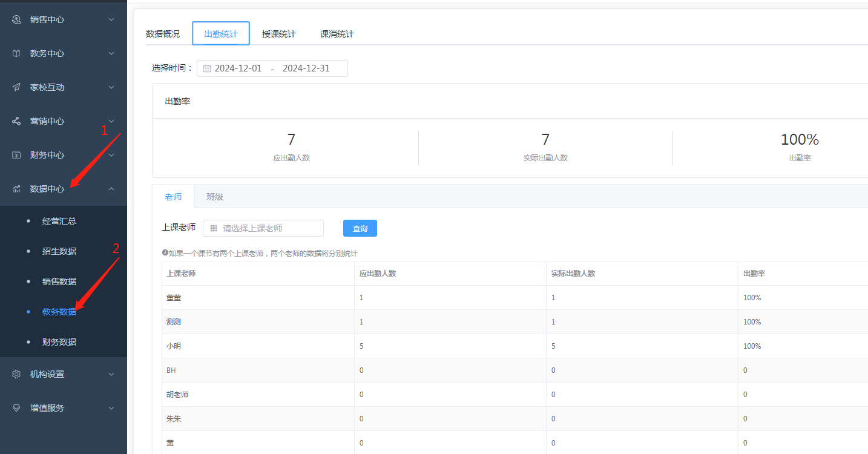
Task: Click the 实际出勤人数 column header
Action: [x=573, y=274]
